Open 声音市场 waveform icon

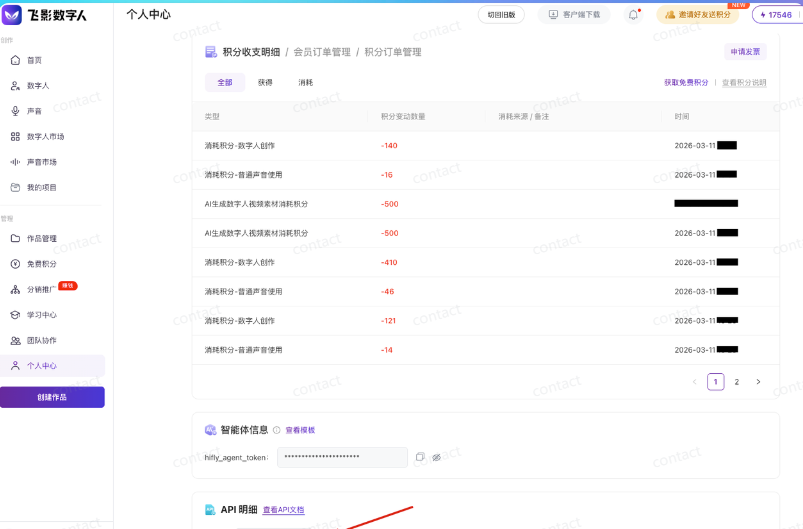[15, 162]
